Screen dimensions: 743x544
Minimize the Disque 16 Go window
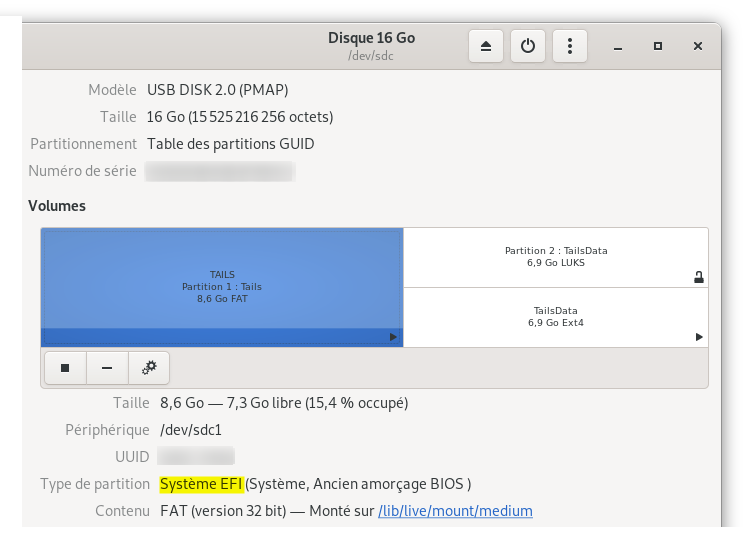click(x=618, y=46)
